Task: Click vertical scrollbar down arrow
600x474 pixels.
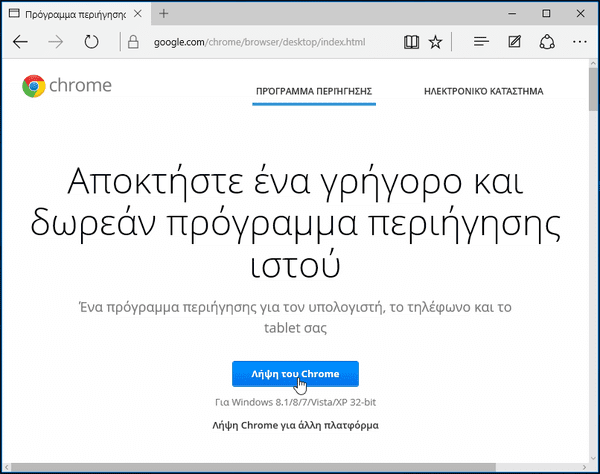Action: click(593, 458)
